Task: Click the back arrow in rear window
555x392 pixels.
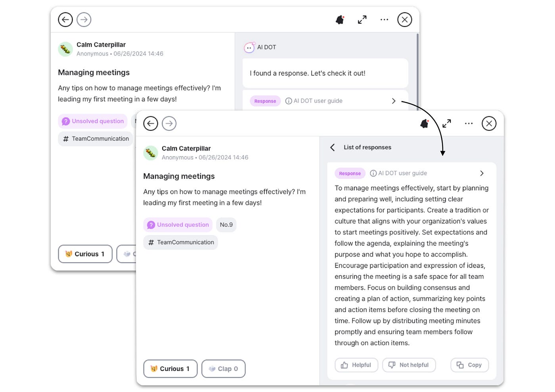Action: pos(65,20)
